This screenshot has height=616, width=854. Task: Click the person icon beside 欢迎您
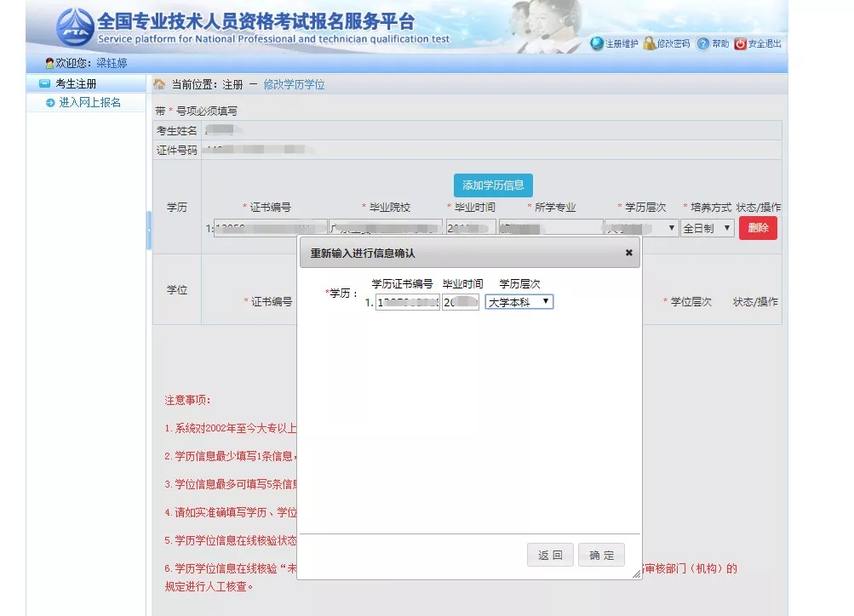click(49, 61)
